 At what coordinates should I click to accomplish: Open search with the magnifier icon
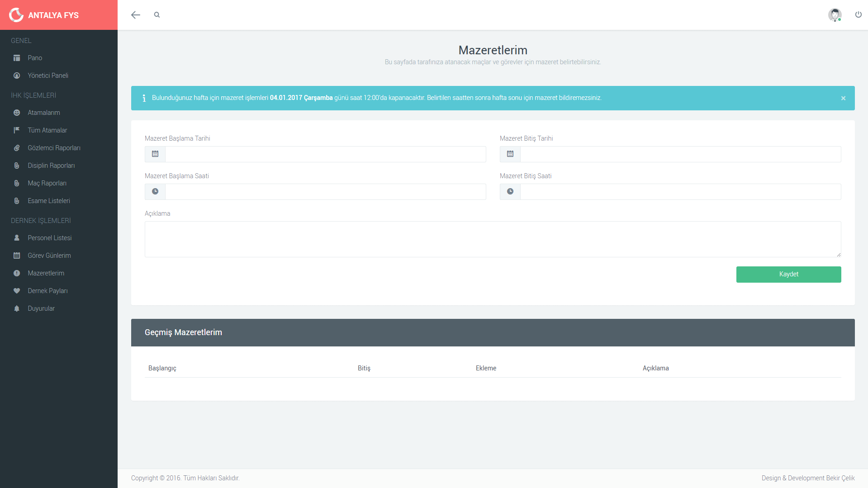(x=157, y=15)
